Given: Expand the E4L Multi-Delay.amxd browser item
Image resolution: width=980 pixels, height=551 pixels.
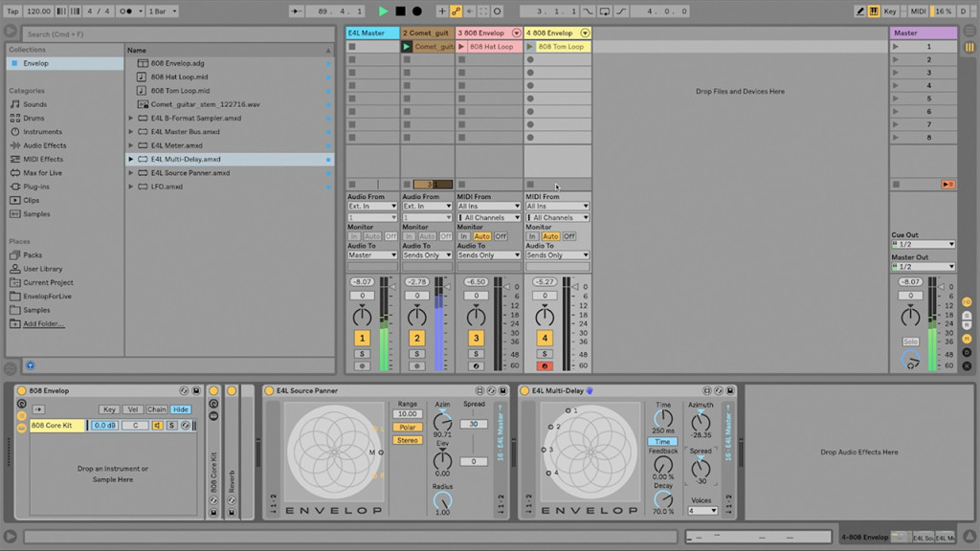Looking at the screenshot, I should [131, 159].
